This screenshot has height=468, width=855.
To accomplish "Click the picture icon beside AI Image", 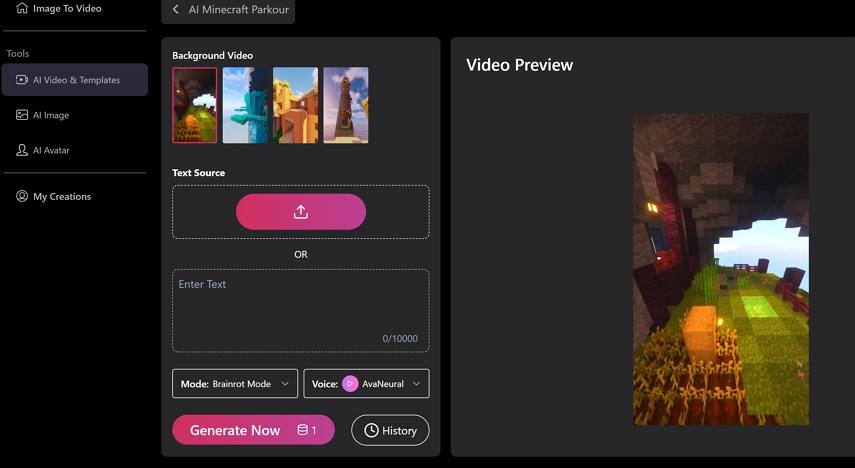I will (x=22, y=115).
